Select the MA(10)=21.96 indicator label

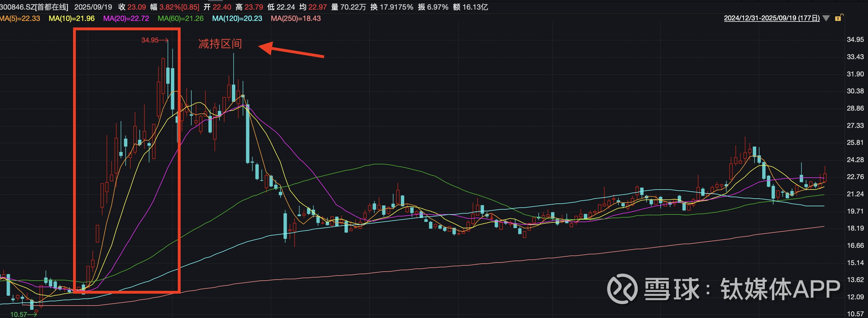coord(71,18)
